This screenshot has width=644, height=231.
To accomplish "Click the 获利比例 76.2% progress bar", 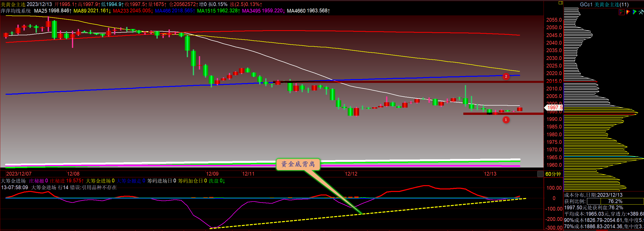I will point(615,201).
